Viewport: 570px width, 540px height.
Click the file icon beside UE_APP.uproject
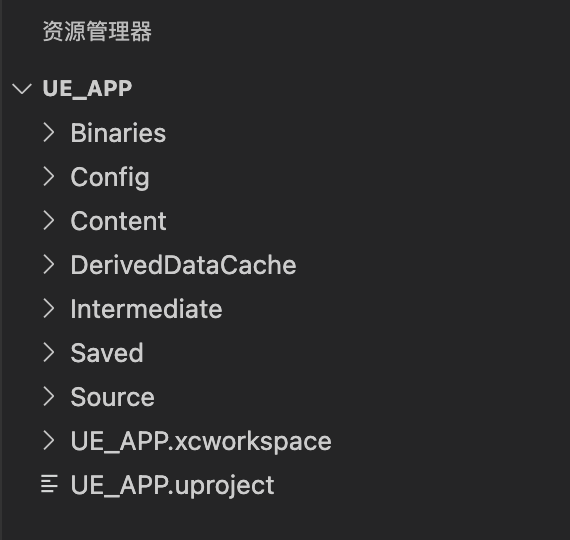click(x=49, y=484)
